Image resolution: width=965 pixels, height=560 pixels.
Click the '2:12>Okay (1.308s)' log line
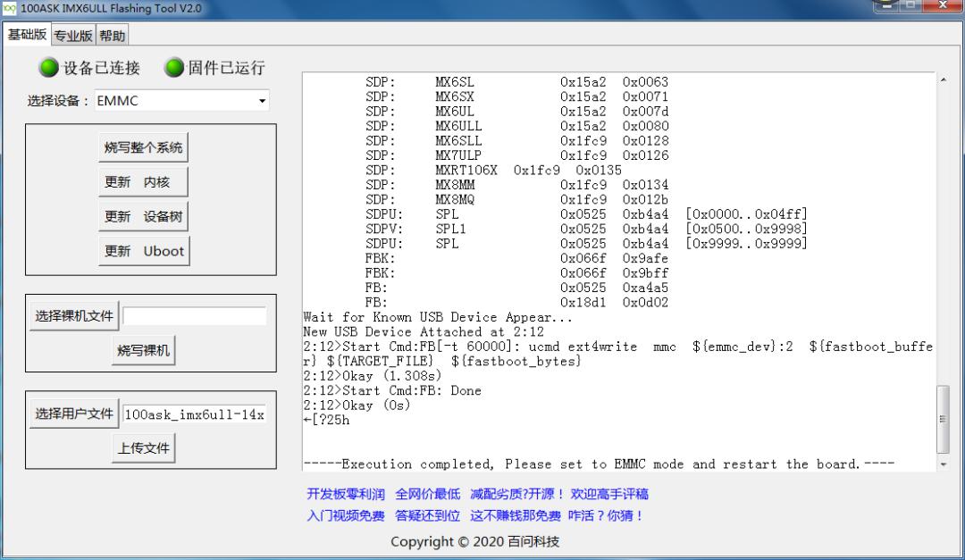[x=373, y=376]
